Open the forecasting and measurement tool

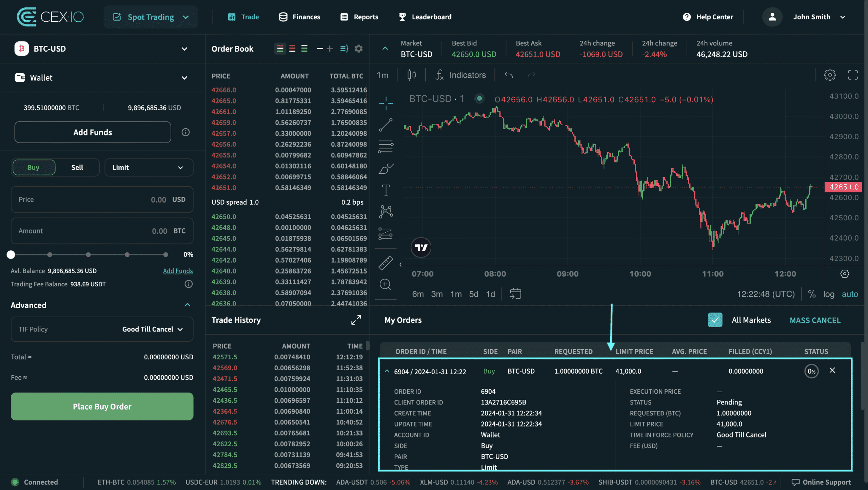pyautogui.click(x=386, y=233)
